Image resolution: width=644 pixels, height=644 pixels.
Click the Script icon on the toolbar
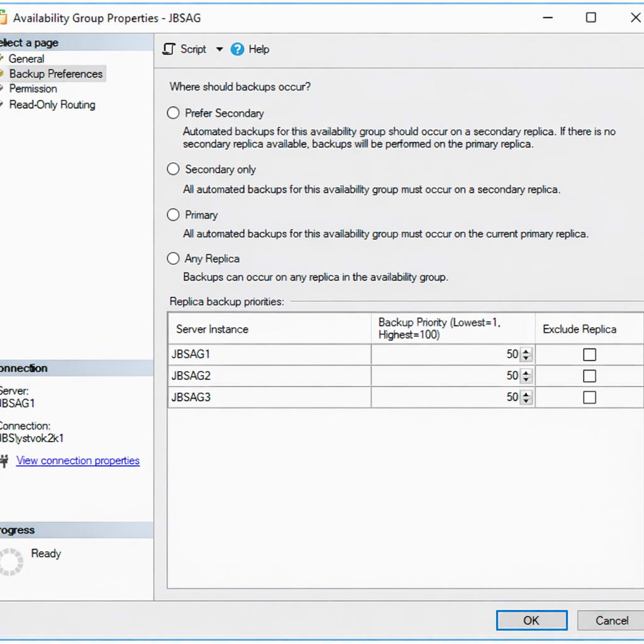(168, 49)
